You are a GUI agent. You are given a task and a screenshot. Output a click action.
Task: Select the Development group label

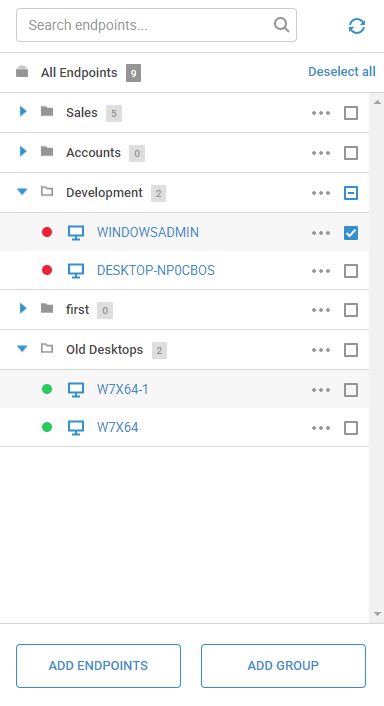tap(104, 193)
